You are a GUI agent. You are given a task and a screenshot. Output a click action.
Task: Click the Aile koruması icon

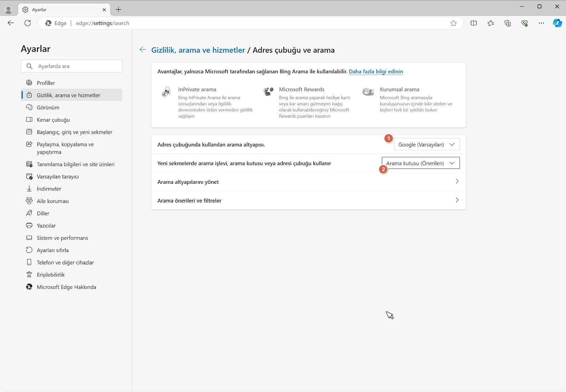(x=29, y=201)
